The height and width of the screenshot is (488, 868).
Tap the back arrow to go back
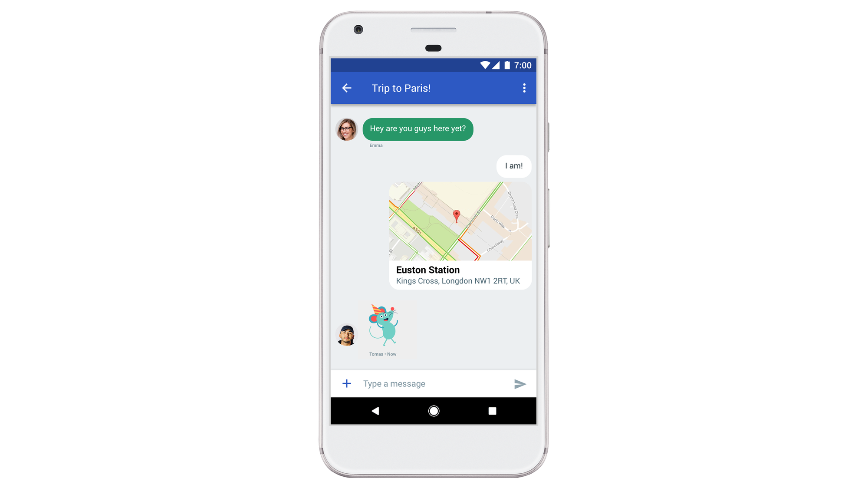pos(346,88)
